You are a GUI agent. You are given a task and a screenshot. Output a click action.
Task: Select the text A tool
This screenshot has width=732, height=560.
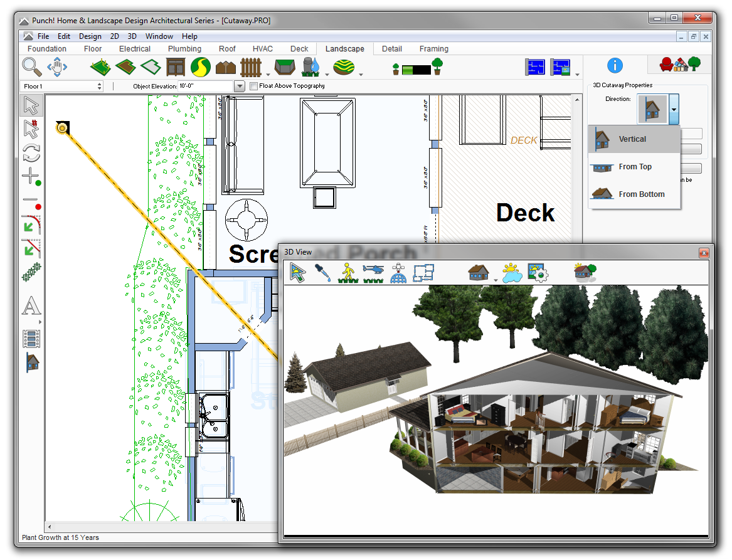(31, 305)
